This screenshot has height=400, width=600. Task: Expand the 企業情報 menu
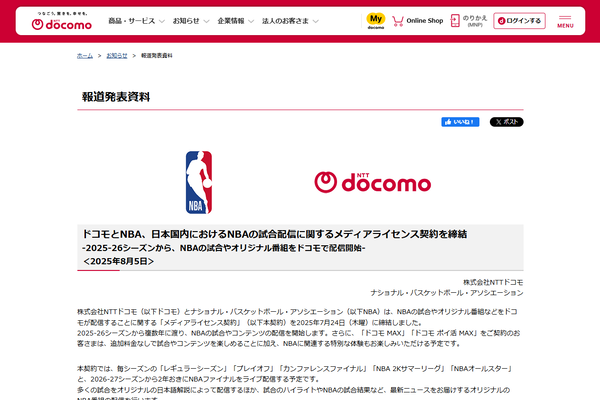[x=235, y=21]
